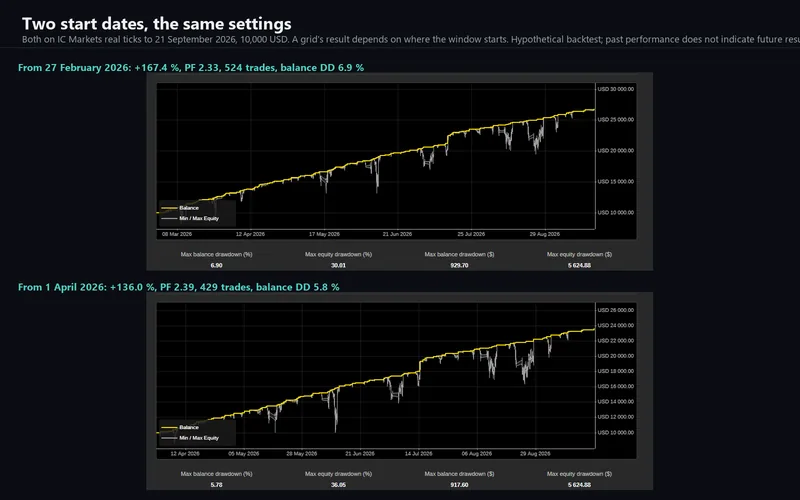Click the "USD 18 000.00" axis label
Screen dimensions: 800x500
616,371
